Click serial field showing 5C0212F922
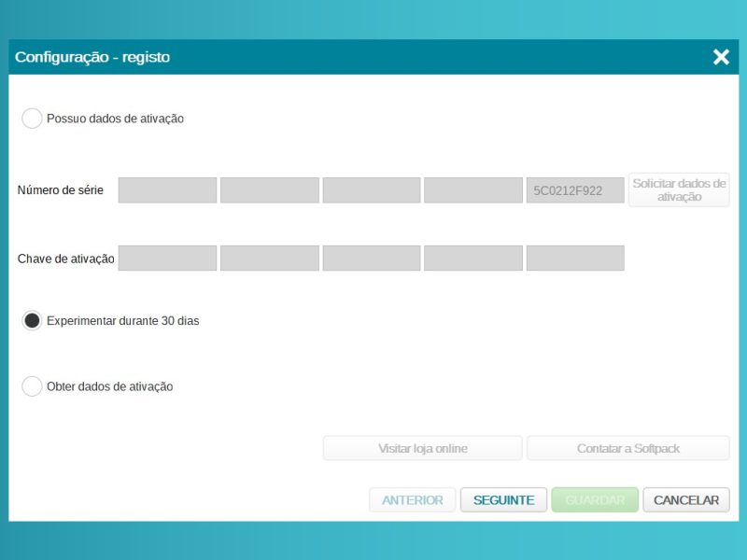747x560 pixels. click(x=575, y=190)
